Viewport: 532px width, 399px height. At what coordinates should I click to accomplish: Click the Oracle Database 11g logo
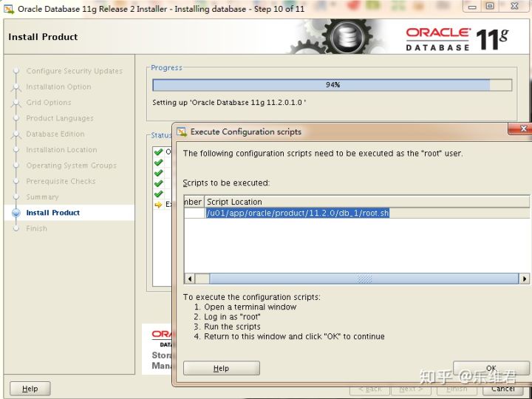pos(457,39)
